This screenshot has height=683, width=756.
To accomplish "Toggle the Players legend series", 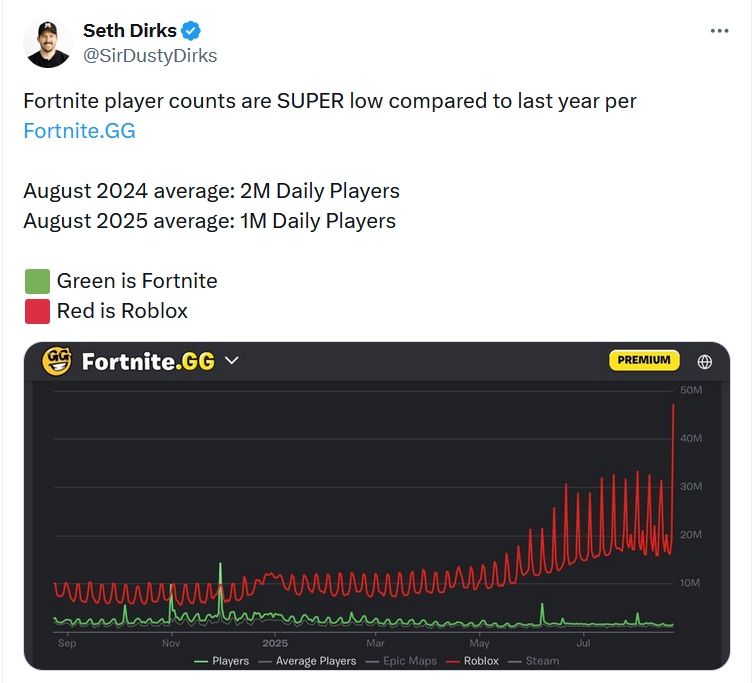I will (221, 661).
